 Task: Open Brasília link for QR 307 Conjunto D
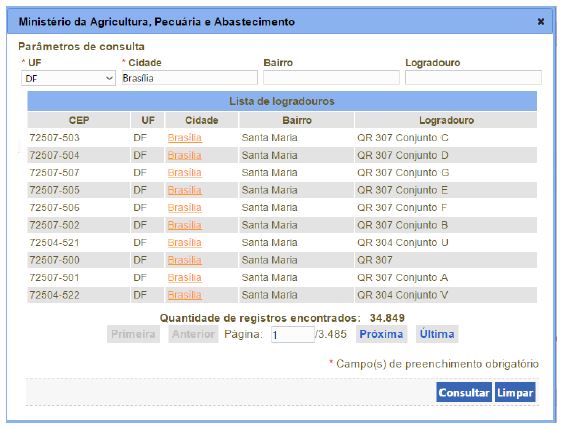coord(185,155)
